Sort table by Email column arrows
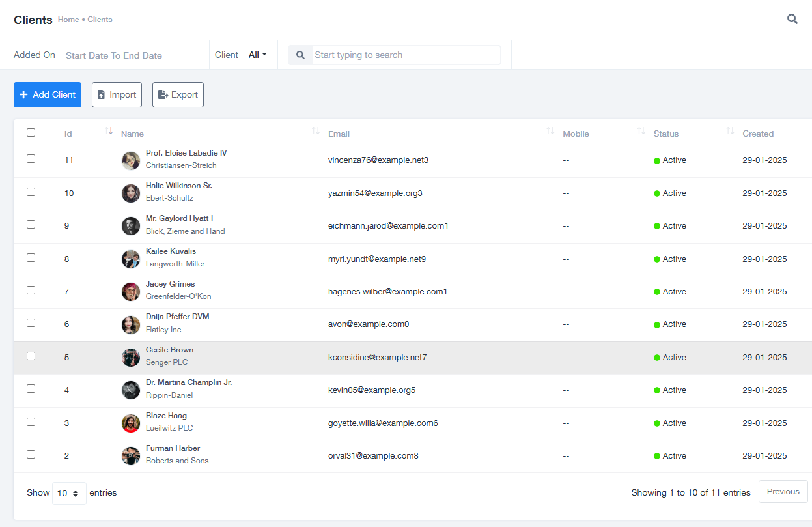This screenshot has height=527, width=812. click(x=550, y=132)
